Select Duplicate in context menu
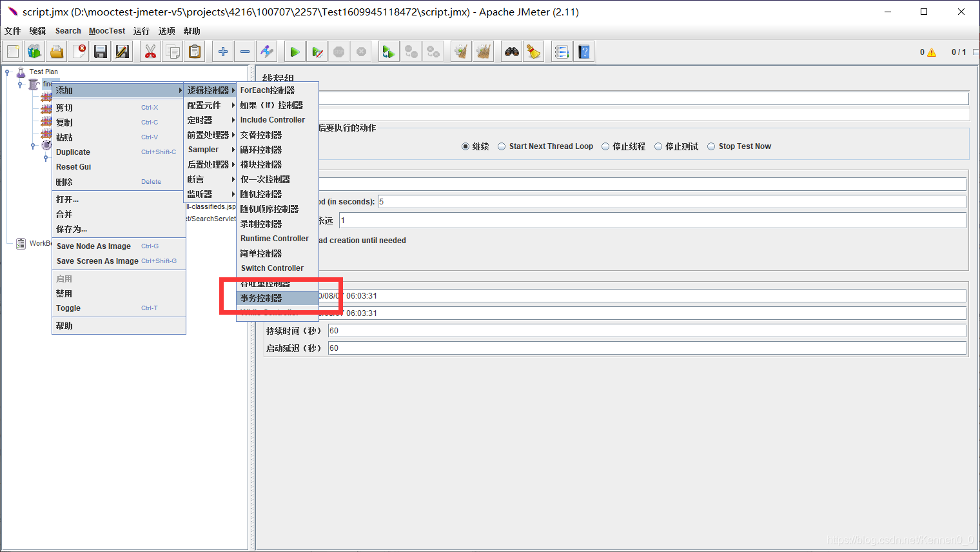This screenshot has width=980, height=552. pyautogui.click(x=119, y=152)
